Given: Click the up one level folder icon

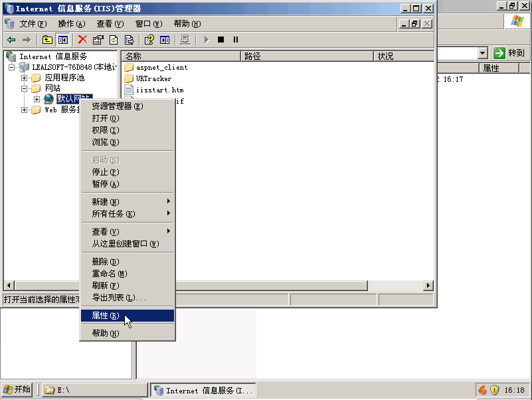Looking at the screenshot, I should (x=47, y=40).
